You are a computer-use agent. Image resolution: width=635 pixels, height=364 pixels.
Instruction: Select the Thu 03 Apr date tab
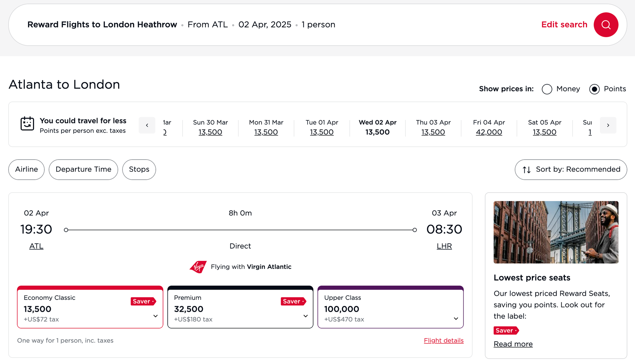433,127
